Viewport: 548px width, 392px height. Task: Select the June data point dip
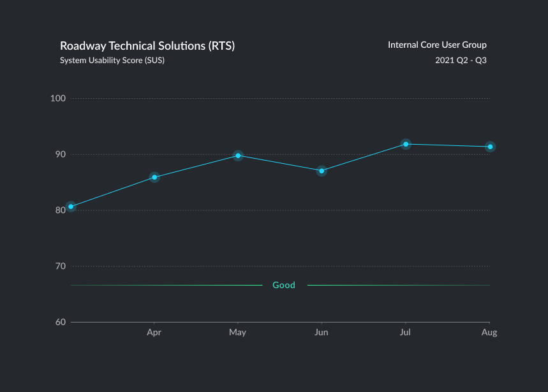(x=322, y=171)
